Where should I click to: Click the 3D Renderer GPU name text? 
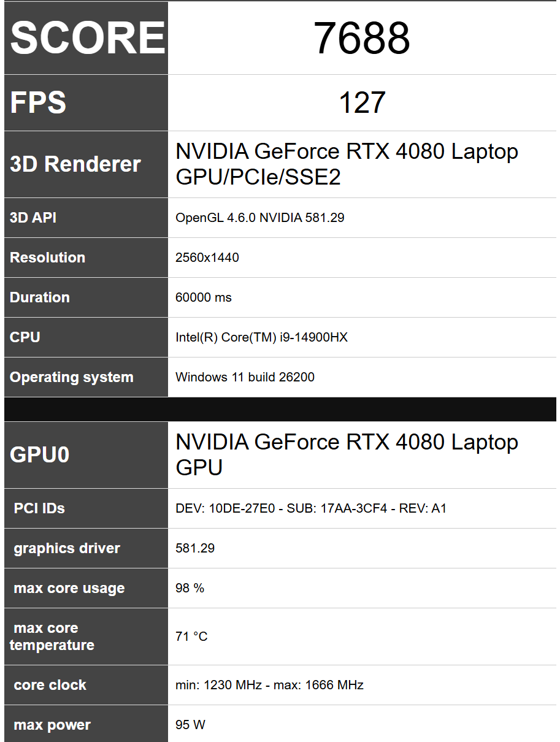(x=347, y=164)
